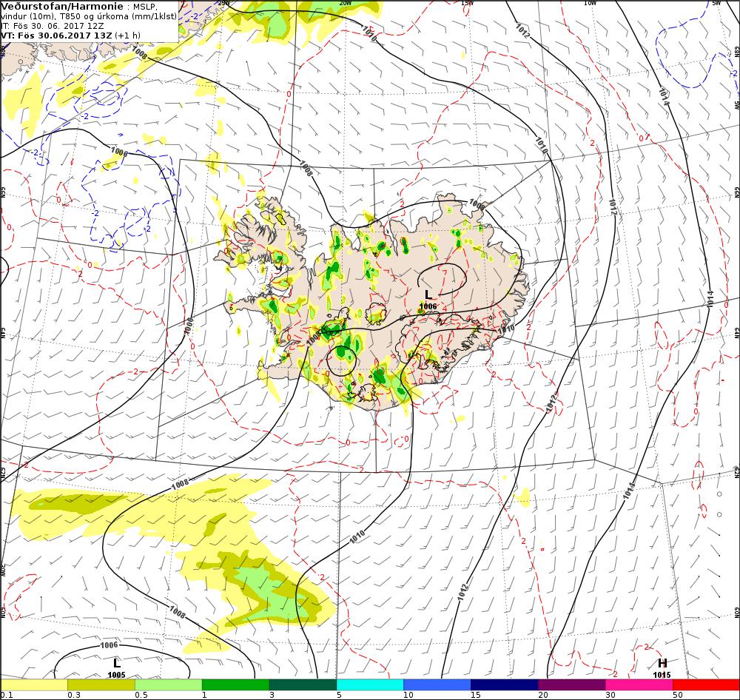Select the olive 0.3 legend color band
This screenshot has height=700, width=740.
pos(101,685)
